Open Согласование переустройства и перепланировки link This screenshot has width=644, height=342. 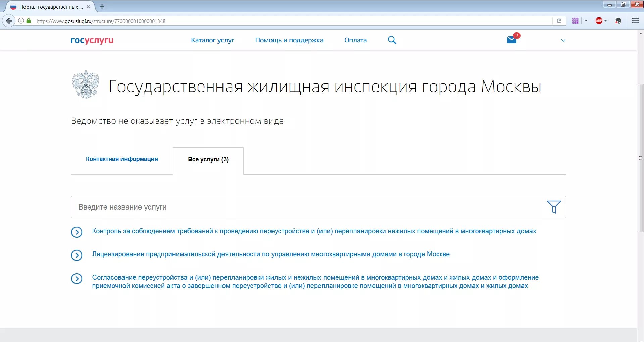click(315, 282)
